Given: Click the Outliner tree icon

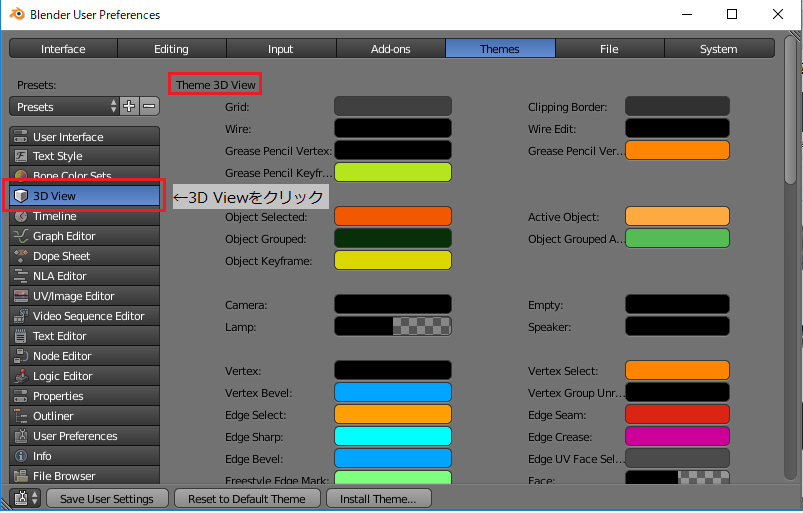Looking at the screenshot, I should (x=20, y=416).
